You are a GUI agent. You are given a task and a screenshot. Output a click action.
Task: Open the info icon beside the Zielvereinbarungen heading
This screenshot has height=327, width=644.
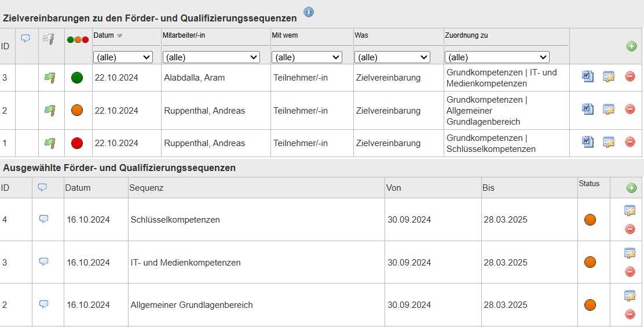click(x=309, y=12)
